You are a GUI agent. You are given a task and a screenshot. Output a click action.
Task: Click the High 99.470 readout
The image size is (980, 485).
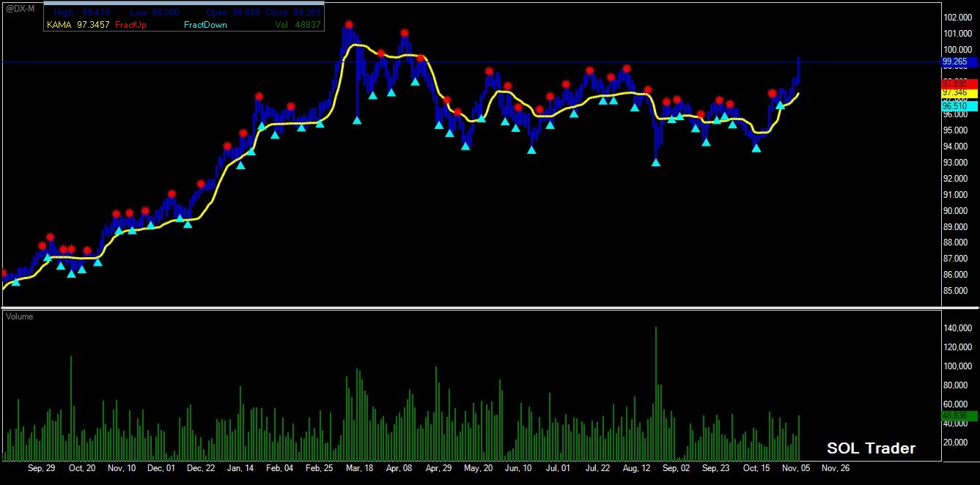pos(84,13)
